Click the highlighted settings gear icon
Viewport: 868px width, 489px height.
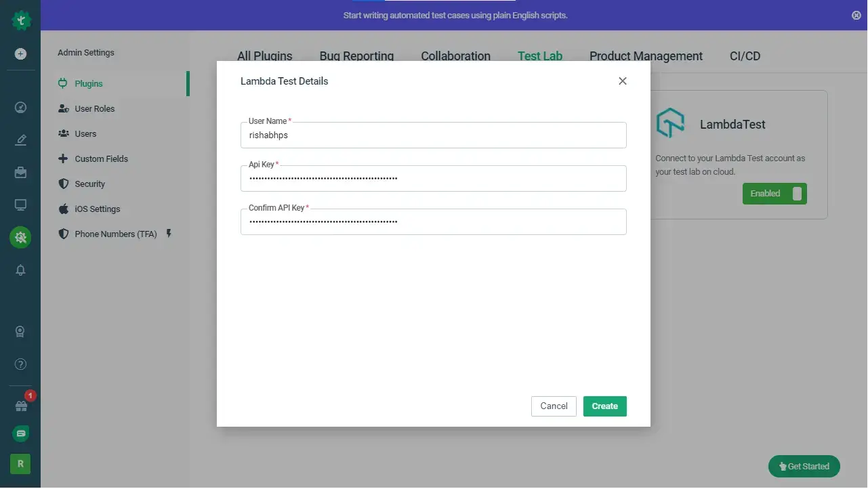(20, 238)
